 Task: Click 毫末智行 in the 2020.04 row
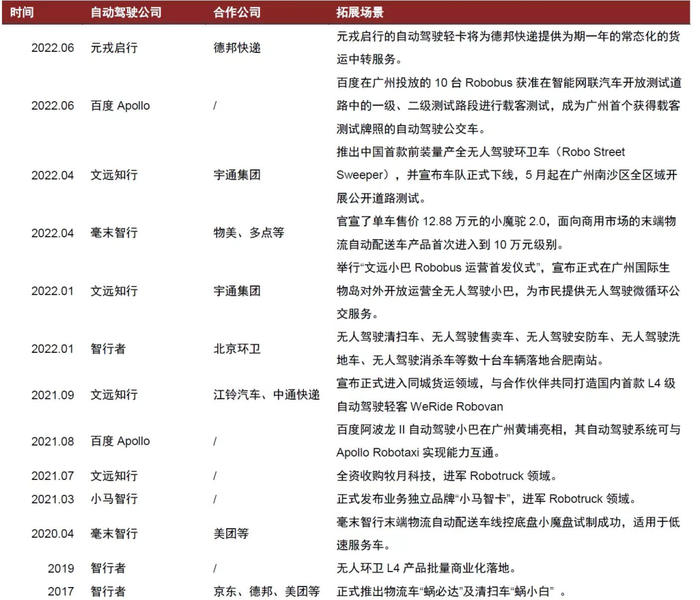[114, 533]
